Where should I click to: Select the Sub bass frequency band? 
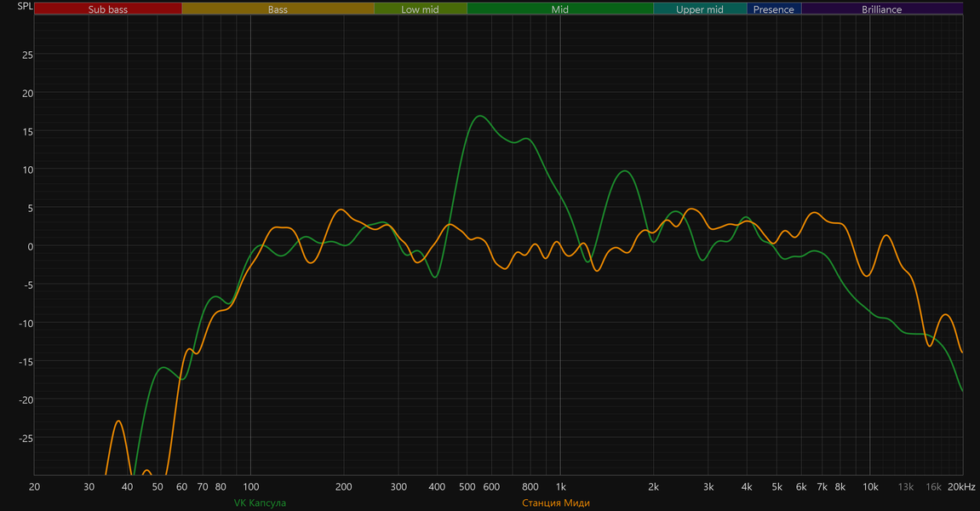click(x=108, y=9)
